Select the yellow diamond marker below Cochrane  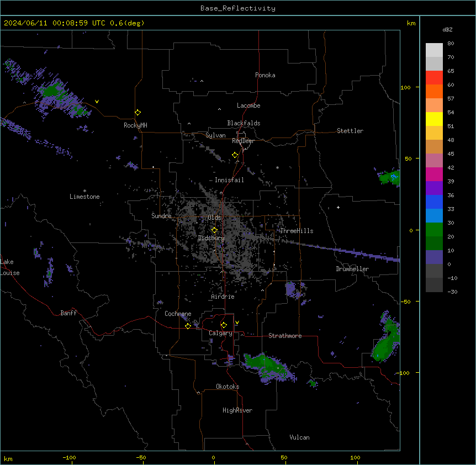click(x=188, y=326)
